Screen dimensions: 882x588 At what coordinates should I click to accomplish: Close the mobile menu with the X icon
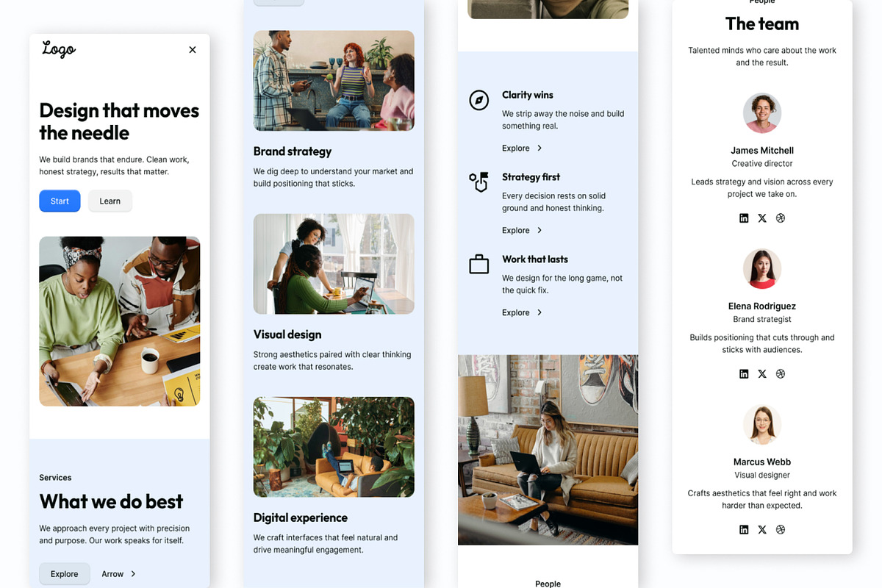[193, 50]
